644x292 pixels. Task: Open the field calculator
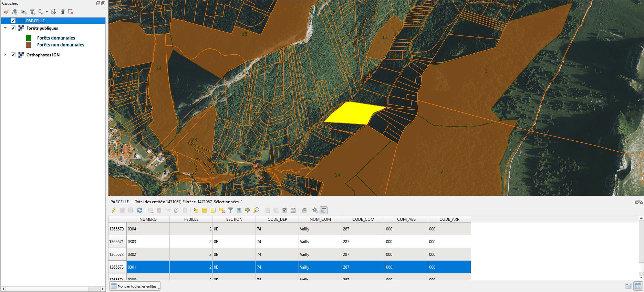point(293,210)
